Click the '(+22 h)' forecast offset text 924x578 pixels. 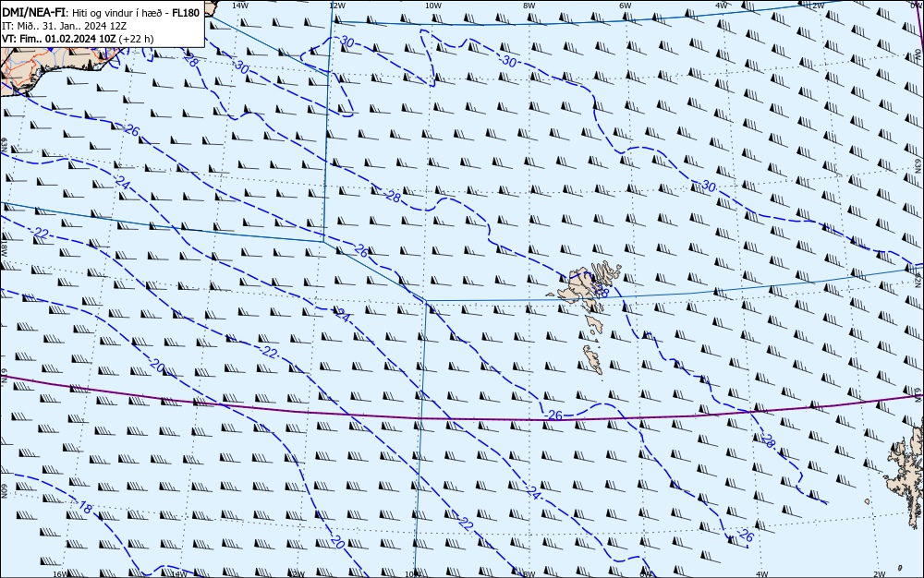(x=136, y=39)
